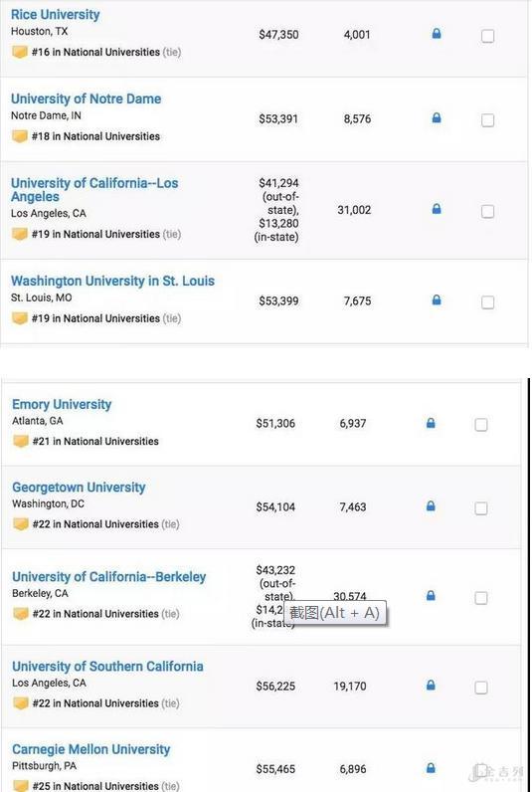Viewport: 532px width, 792px height.
Task: Click the lock icon in Rice University row
Action: 437,34
